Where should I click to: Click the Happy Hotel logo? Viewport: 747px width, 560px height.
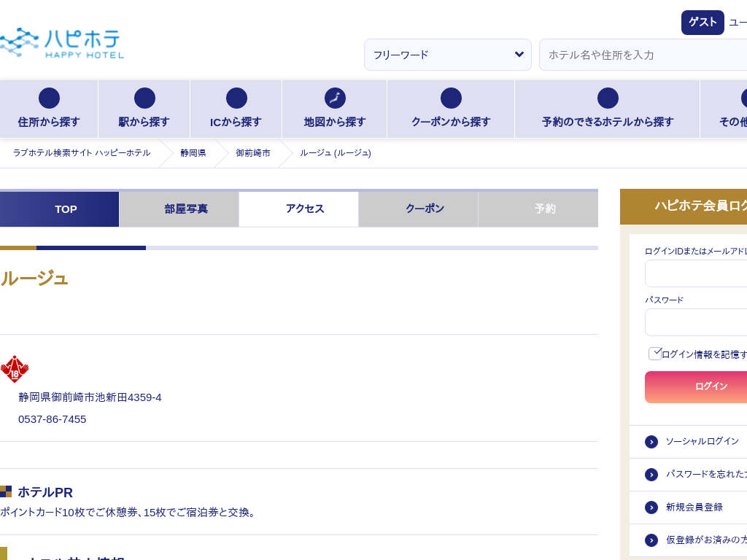(62, 43)
